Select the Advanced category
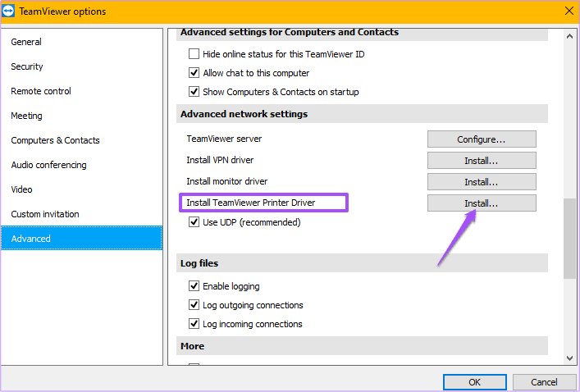580x392 pixels. click(x=81, y=238)
